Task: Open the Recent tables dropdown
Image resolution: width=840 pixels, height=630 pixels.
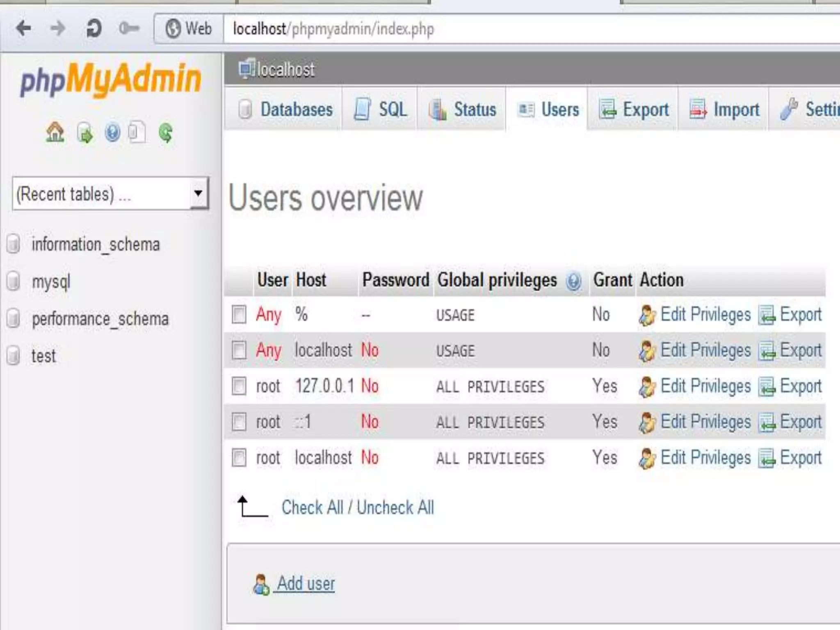Action: point(198,193)
